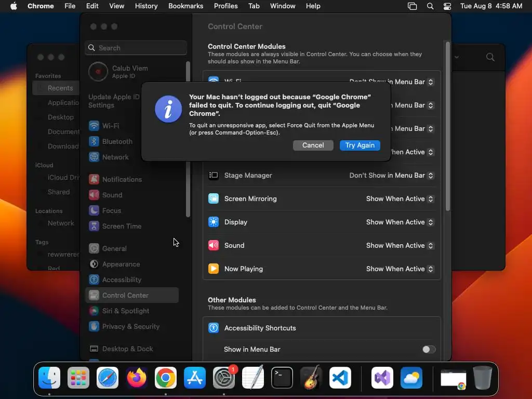Open the History menu
532x399 pixels.
click(146, 6)
